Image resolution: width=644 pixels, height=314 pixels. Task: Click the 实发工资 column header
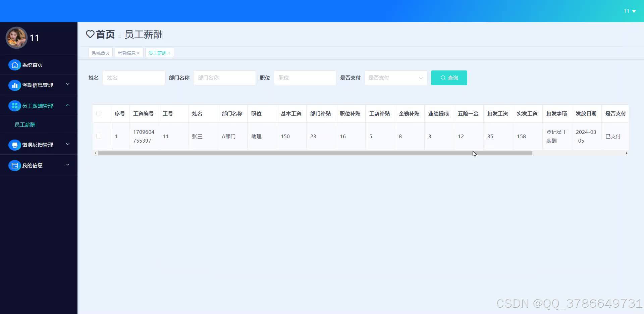[527, 114]
